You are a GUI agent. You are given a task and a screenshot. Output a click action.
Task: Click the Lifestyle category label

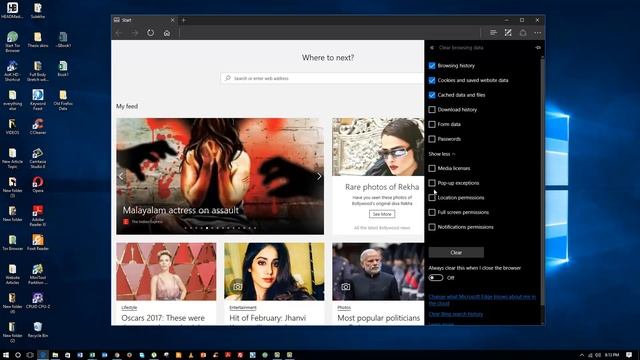129,307
